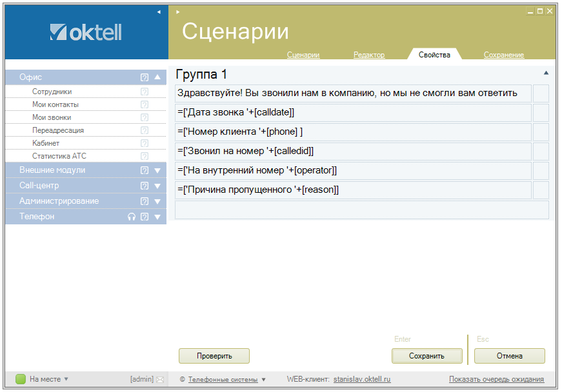The image size is (562, 392).
Task: Click the headset icon in Телефон row
Action: click(x=132, y=217)
